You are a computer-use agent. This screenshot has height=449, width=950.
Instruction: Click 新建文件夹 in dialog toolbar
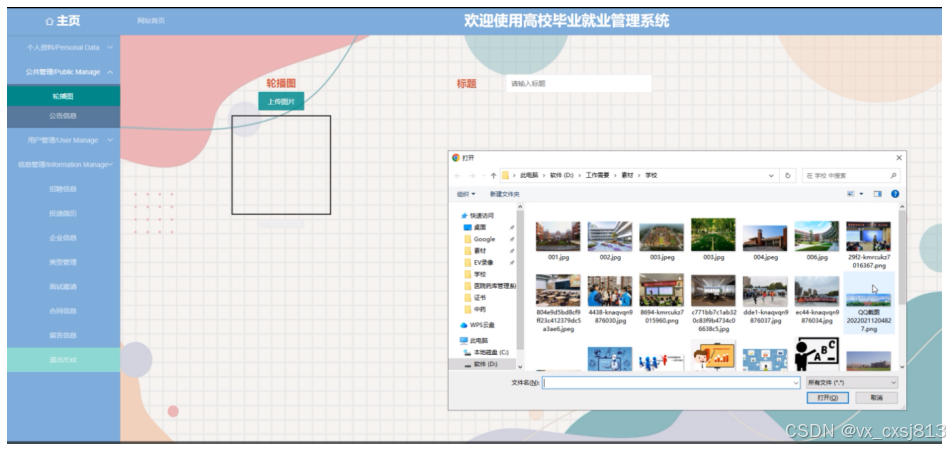click(x=505, y=194)
